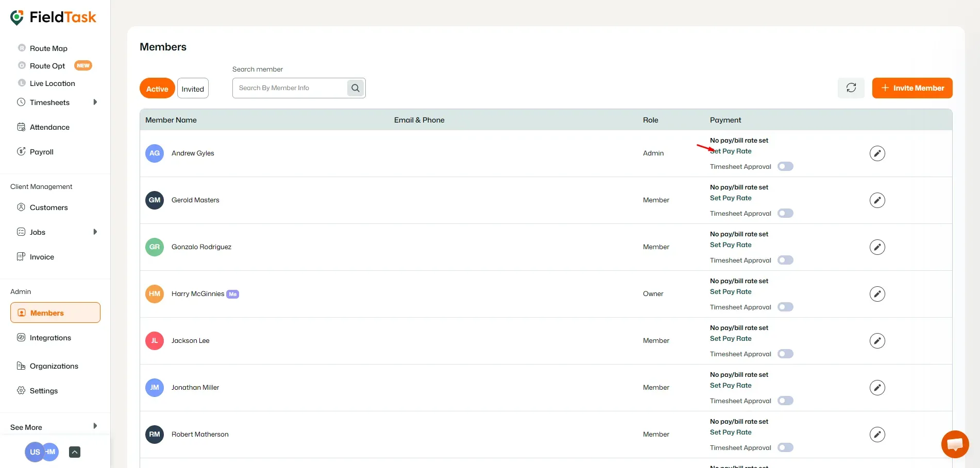Edit Jonathan Miller with pencil icon
Image resolution: width=980 pixels, height=468 pixels.
click(x=877, y=388)
